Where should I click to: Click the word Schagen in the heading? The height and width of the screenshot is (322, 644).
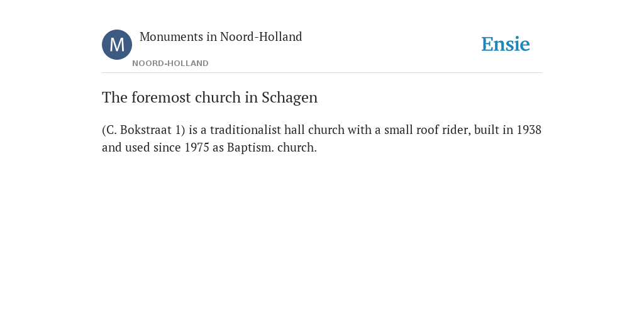(x=289, y=97)
